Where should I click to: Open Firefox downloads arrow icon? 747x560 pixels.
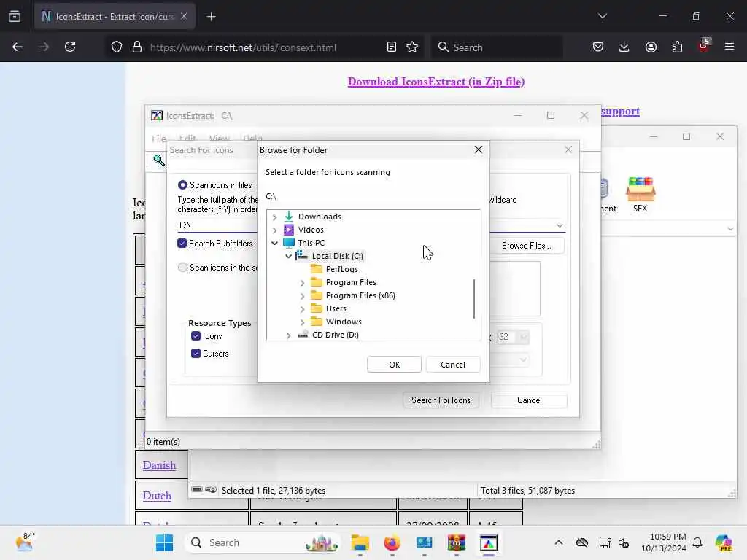point(624,47)
